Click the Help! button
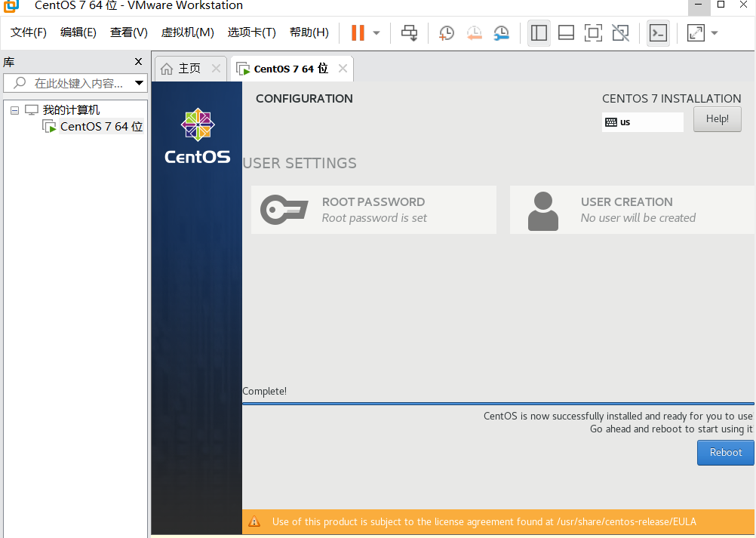This screenshot has height=538, width=756. (x=717, y=119)
